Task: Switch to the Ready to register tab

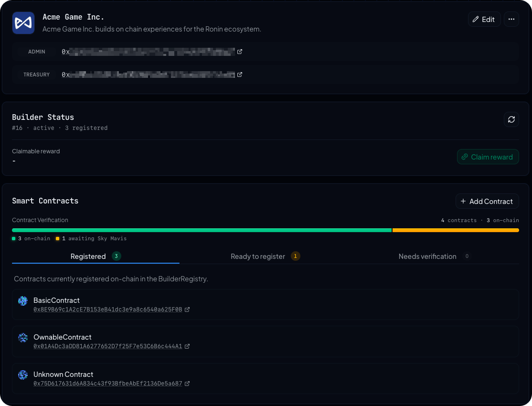Action: (266, 256)
